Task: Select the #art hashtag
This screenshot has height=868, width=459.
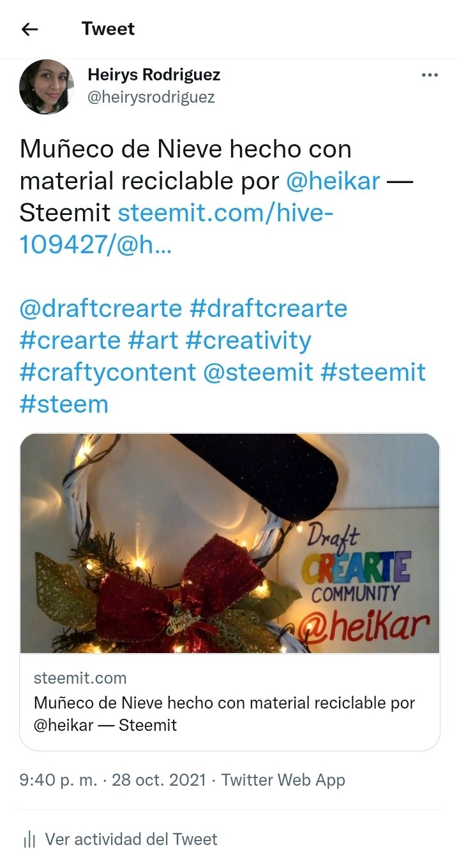Action: [153, 341]
